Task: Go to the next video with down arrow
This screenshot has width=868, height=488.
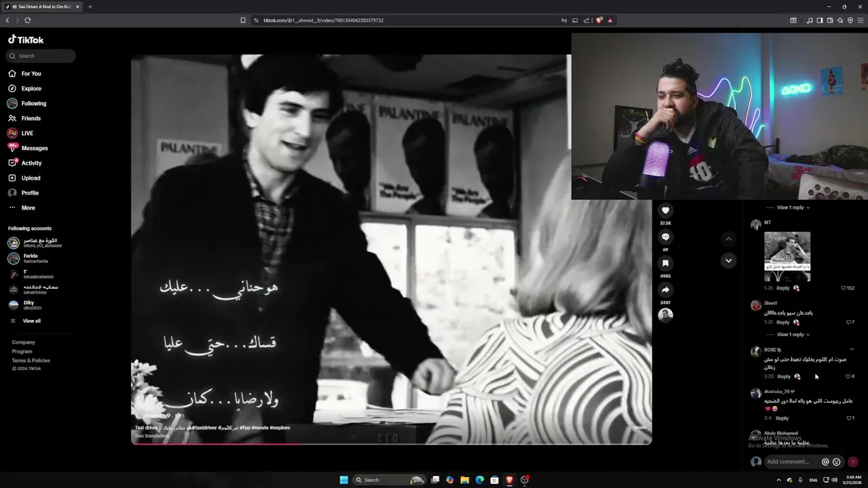Action: click(728, 260)
